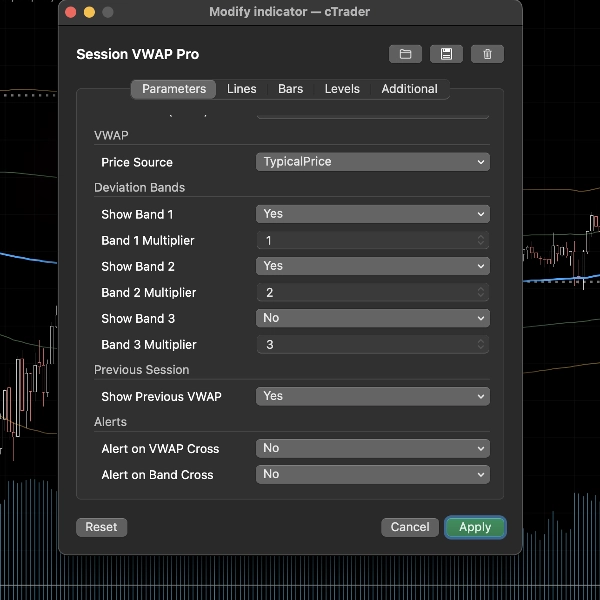Click the Price Source label

click(137, 162)
